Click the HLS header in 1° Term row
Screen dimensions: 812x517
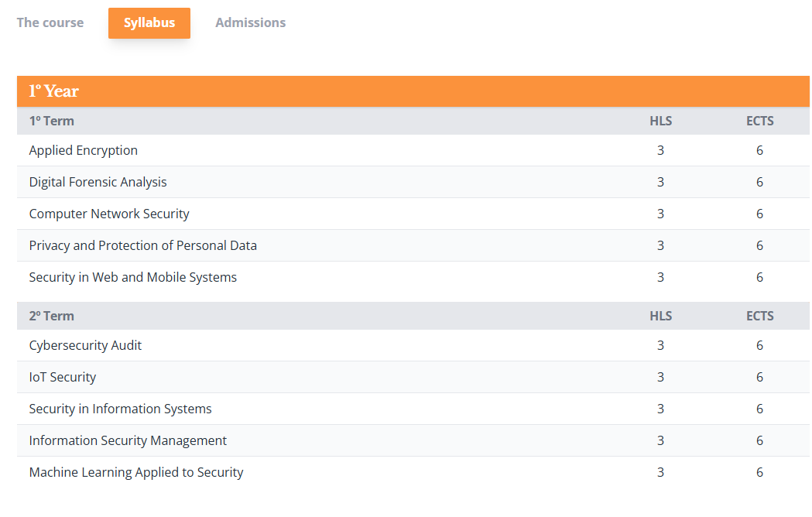661,121
